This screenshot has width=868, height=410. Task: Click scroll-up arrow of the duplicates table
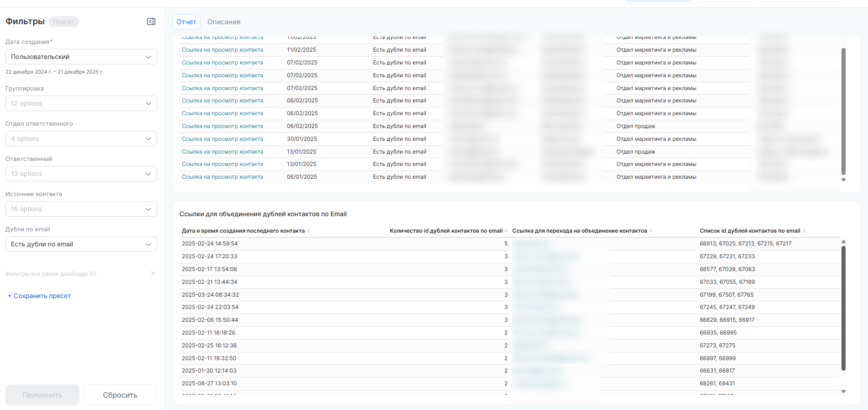pos(843,241)
